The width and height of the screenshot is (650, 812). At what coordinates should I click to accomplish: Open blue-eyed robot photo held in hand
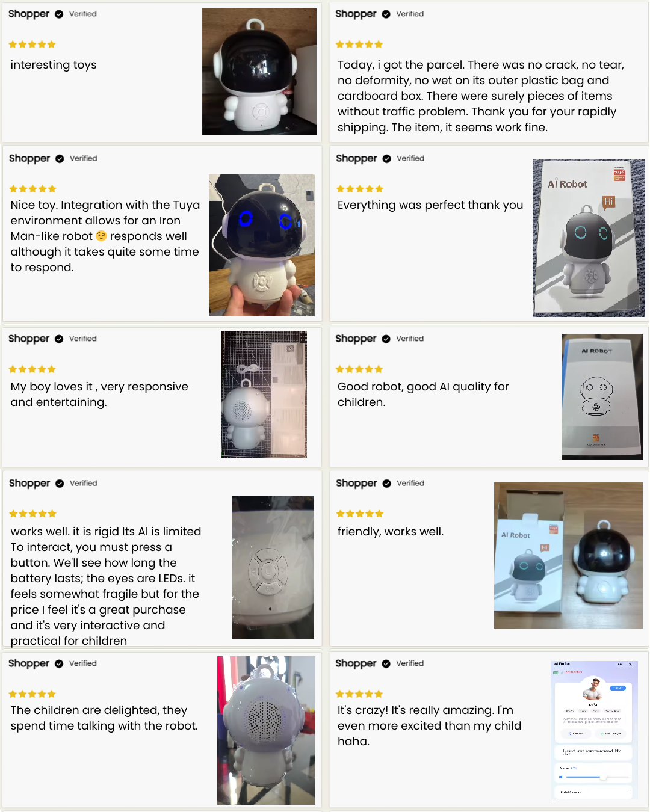coord(262,245)
